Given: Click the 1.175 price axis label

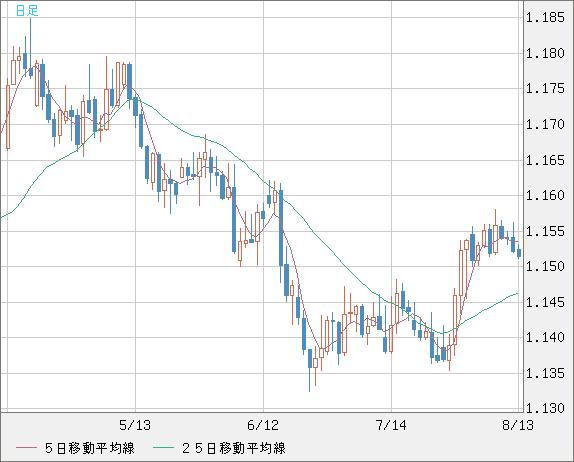Looking at the screenshot, I should tap(545, 89).
